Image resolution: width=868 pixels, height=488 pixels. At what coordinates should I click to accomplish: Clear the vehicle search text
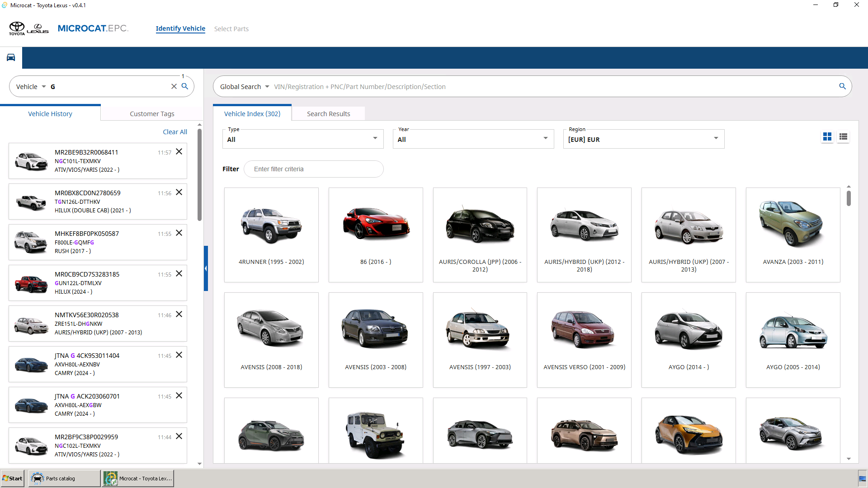[174, 86]
